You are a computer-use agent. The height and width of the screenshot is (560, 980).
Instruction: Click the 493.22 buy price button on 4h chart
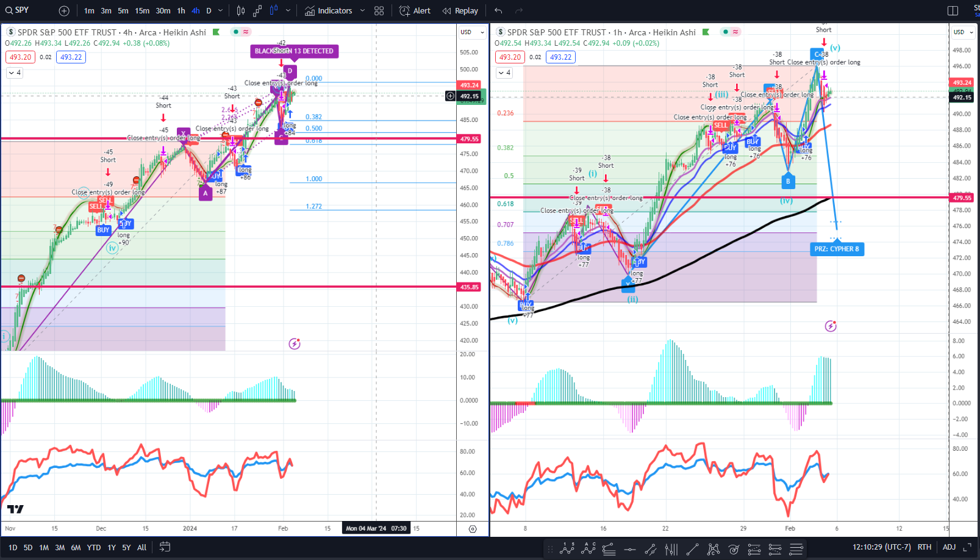click(x=71, y=57)
